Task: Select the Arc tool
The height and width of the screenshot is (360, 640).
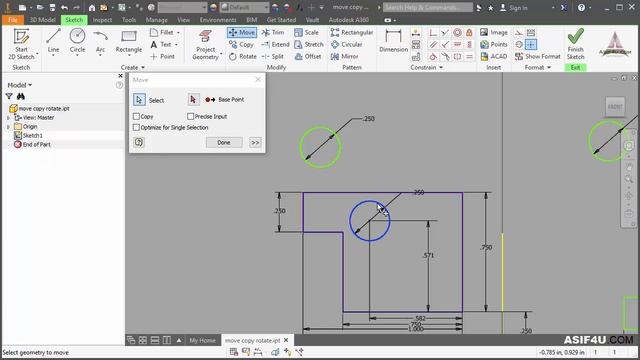Action: 100,41
